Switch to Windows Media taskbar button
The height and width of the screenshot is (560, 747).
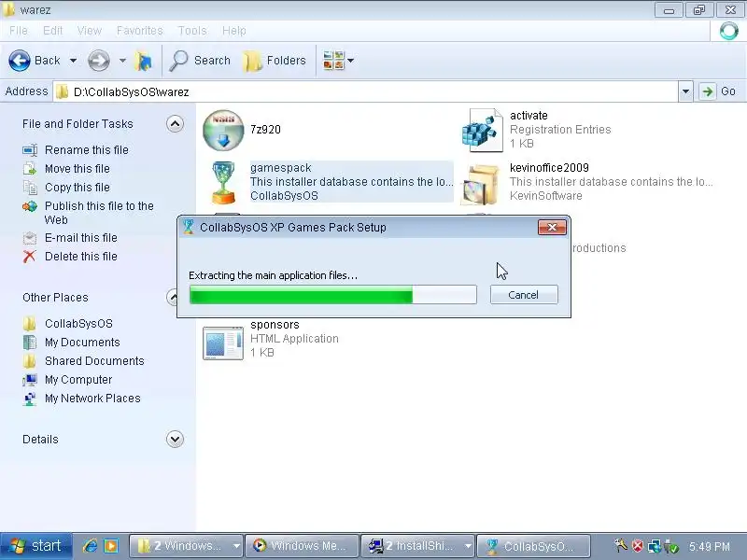[x=302, y=546]
